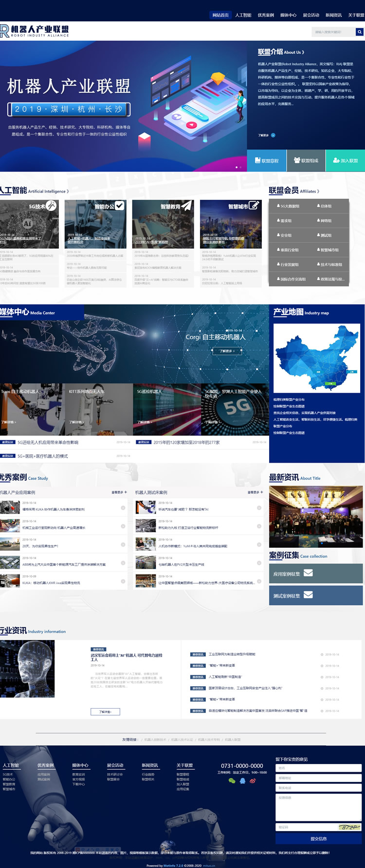Click the QQ penguin icon in the footer

coord(242,781)
